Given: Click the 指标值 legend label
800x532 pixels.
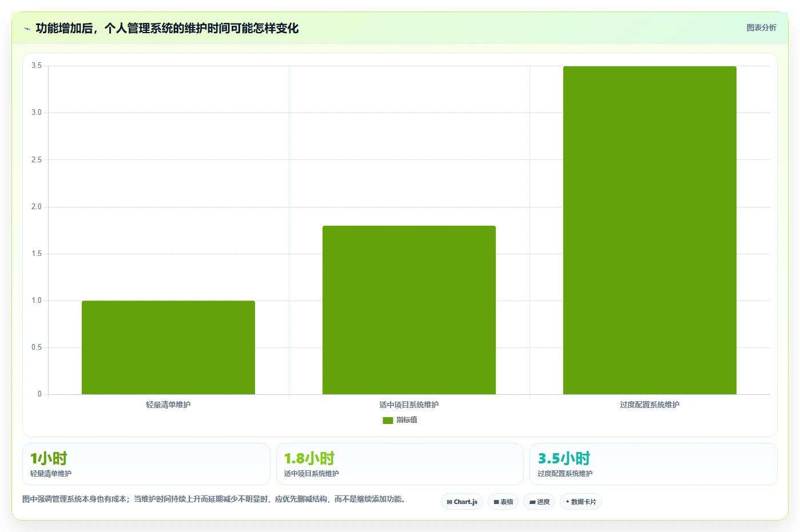Looking at the screenshot, I should click(x=407, y=420).
